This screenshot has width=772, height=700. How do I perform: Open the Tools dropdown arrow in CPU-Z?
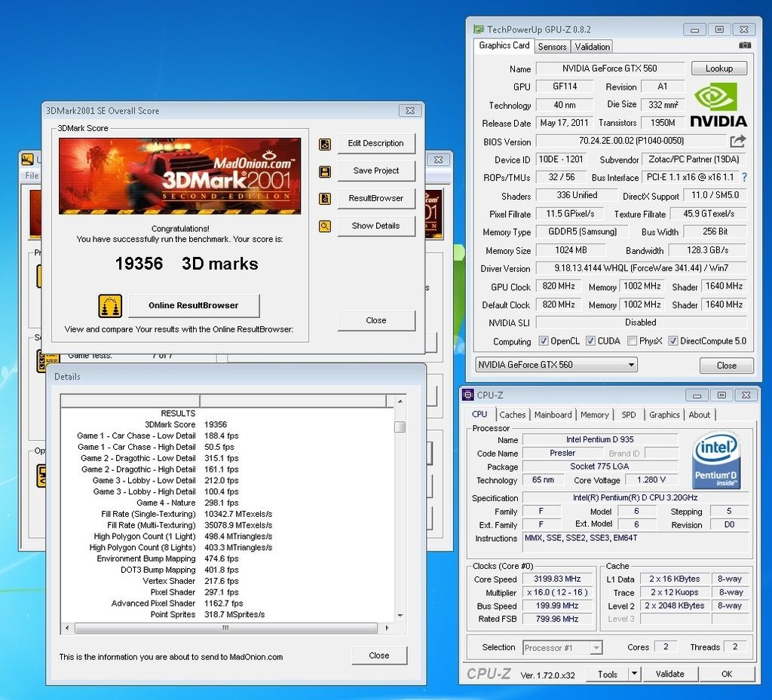click(635, 674)
